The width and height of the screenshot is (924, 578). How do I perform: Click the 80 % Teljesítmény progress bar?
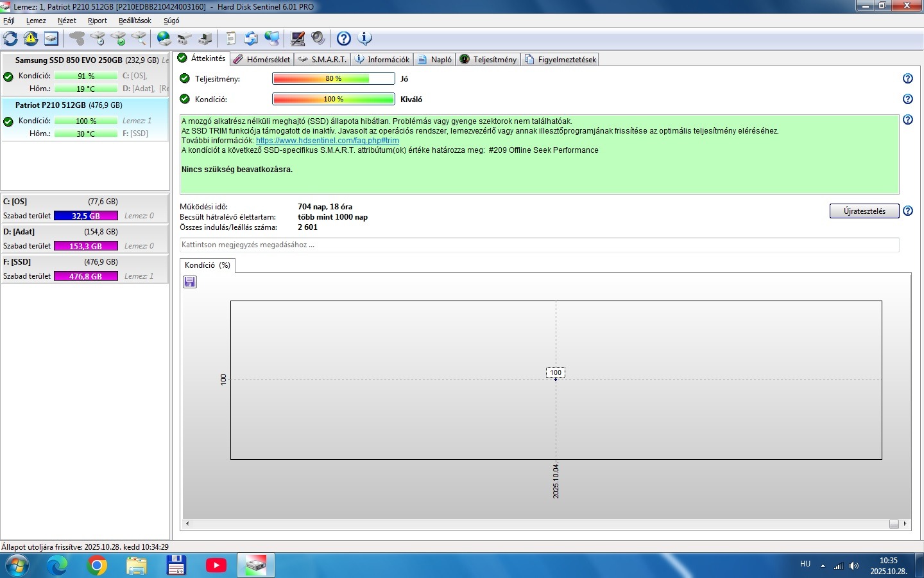pos(334,78)
